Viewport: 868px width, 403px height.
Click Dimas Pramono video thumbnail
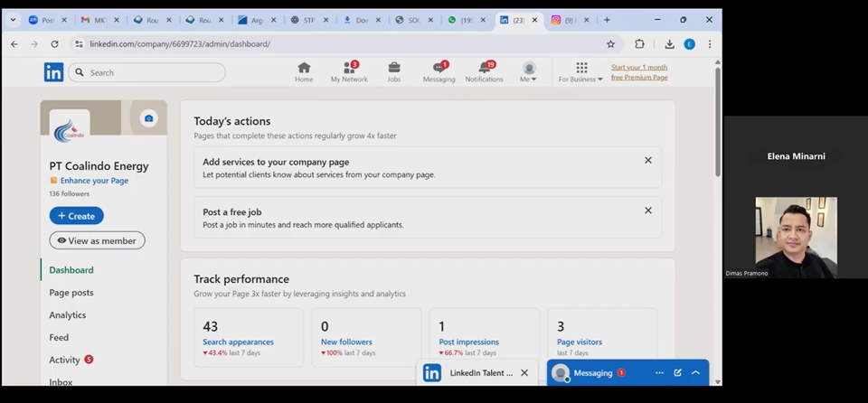tap(796, 238)
